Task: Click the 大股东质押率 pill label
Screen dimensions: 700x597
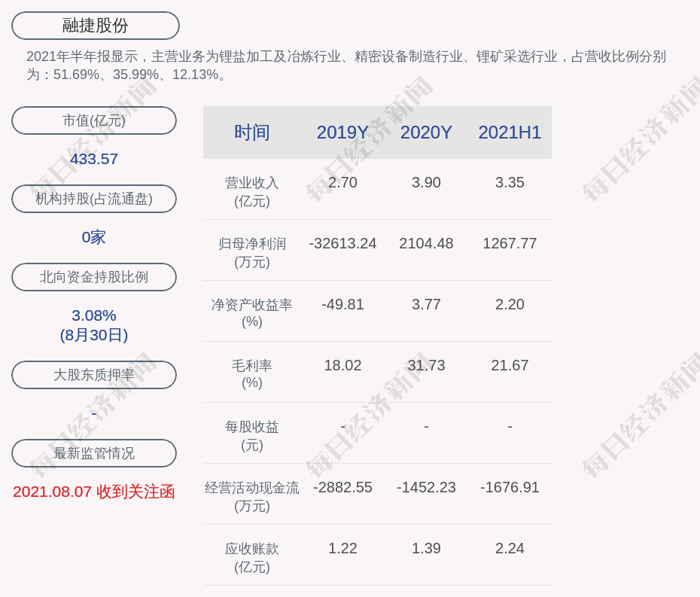Action: click(94, 375)
